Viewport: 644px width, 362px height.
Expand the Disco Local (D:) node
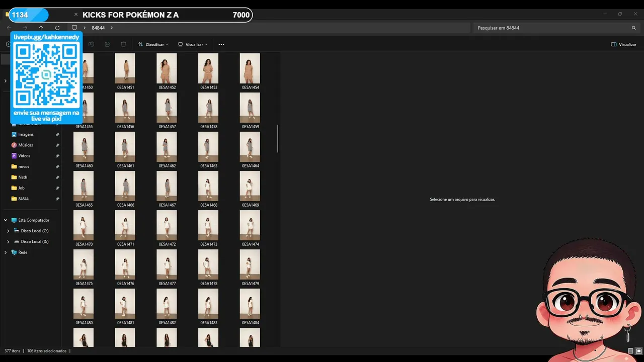click(8, 242)
